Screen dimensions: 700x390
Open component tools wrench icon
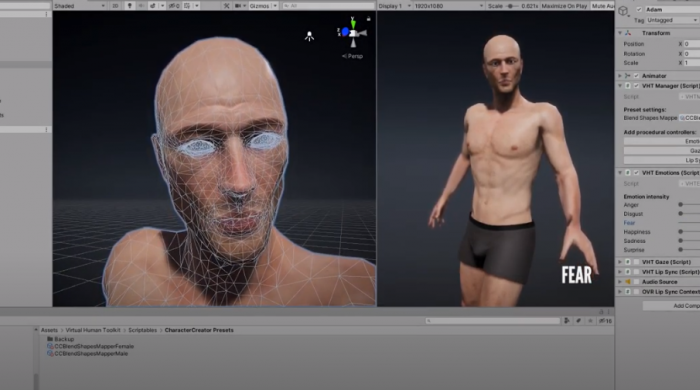point(226,6)
